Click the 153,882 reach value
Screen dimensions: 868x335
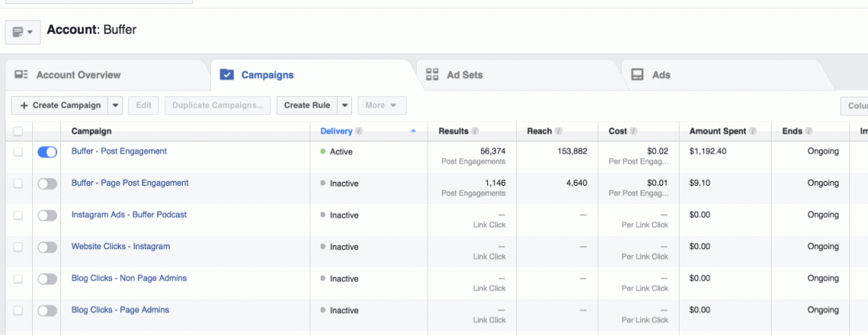[572, 151]
